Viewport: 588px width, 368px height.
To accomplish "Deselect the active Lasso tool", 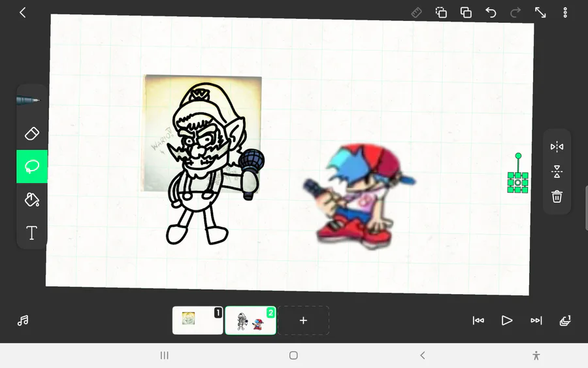I will [x=32, y=167].
